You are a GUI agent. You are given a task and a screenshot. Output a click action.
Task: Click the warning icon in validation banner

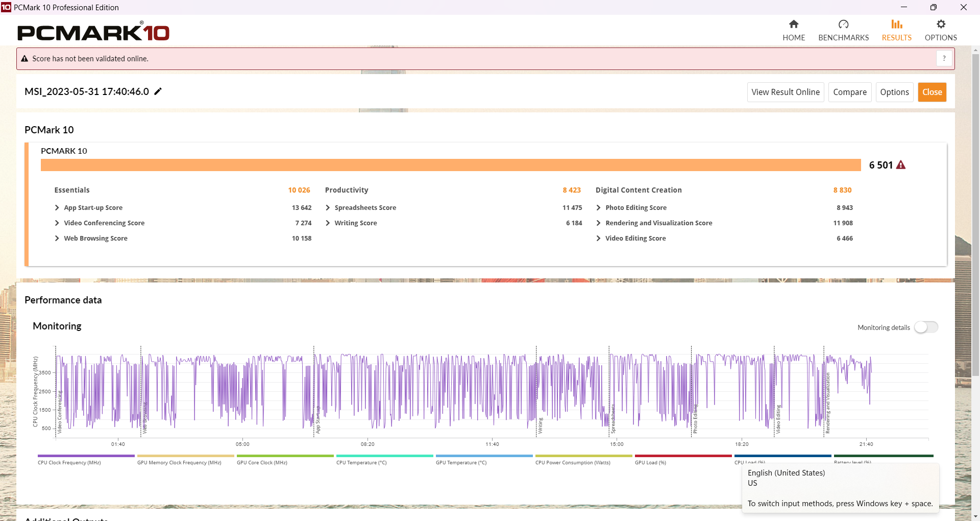click(x=24, y=59)
